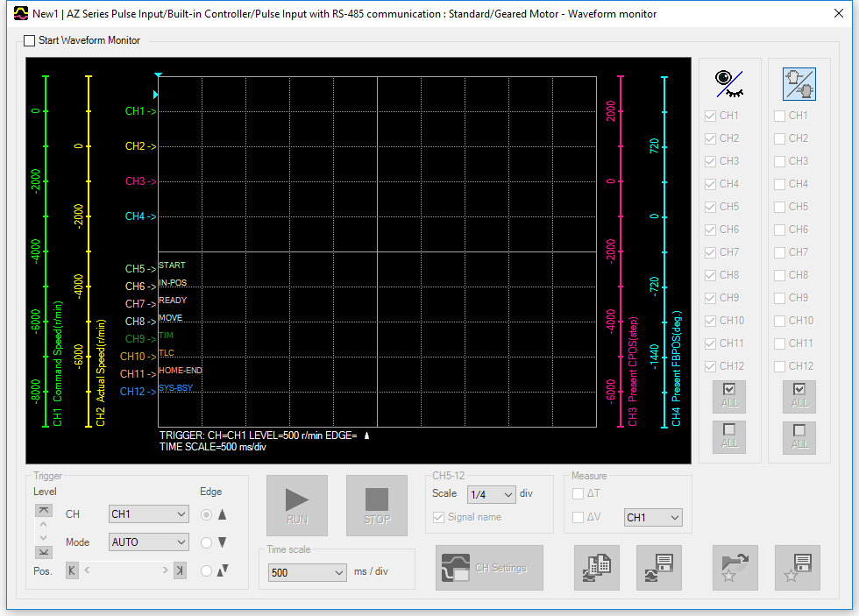The image size is (859, 616).
Task: Click the trigger level up arrow stepper
Action: click(43, 524)
